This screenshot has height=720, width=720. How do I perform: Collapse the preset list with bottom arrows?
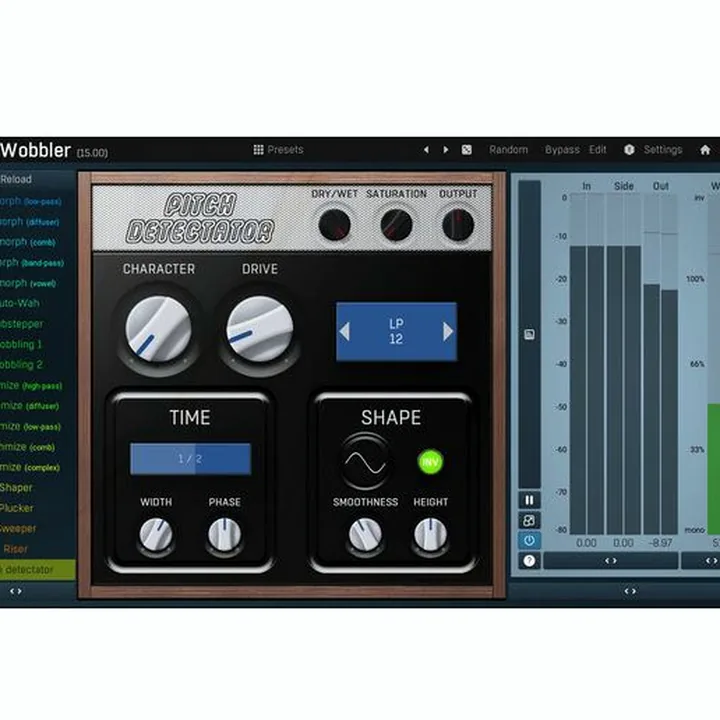tap(16, 591)
